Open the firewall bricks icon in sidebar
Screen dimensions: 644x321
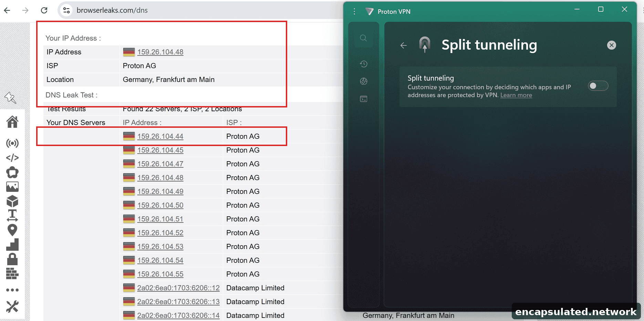[12, 273]
